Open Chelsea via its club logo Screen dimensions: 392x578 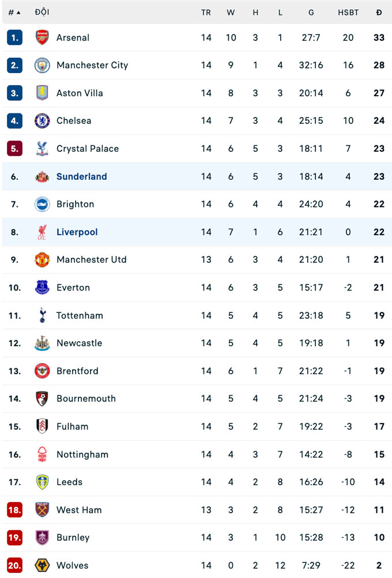tap(42, 120)
